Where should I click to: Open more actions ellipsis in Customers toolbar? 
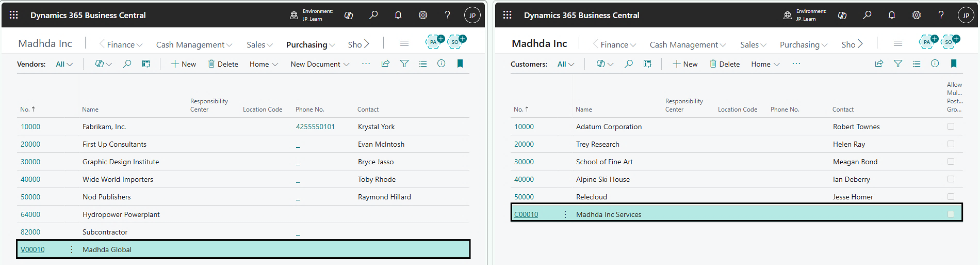(796, 64)
